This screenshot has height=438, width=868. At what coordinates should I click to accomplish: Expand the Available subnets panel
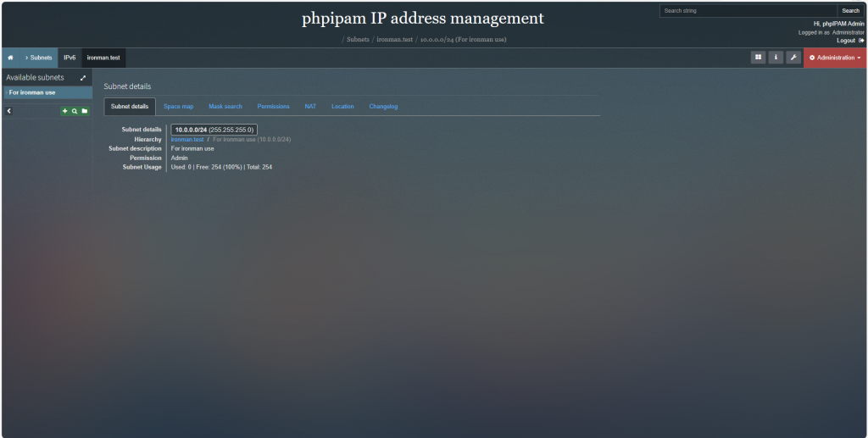[83, 78]
